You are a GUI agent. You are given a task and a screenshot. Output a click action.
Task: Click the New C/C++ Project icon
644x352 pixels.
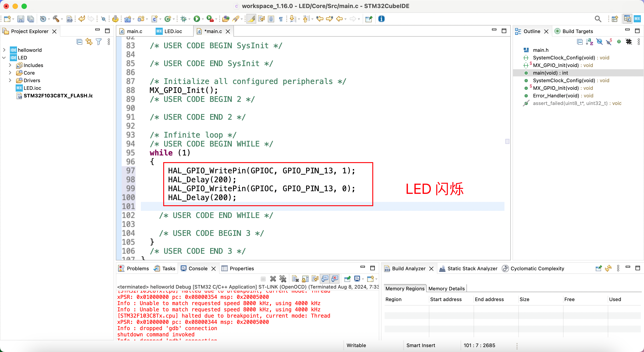[128, 19]
